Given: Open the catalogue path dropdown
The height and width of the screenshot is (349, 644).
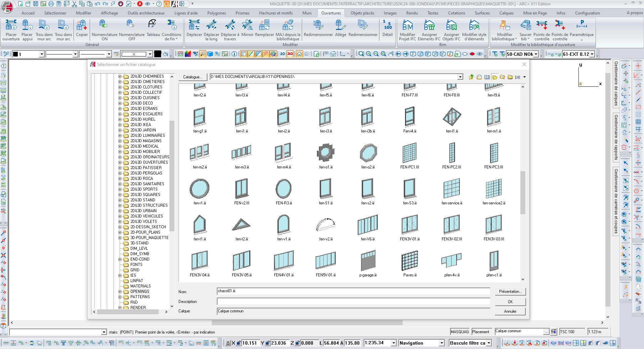Looking at the screenshot, I should (460, 77).
